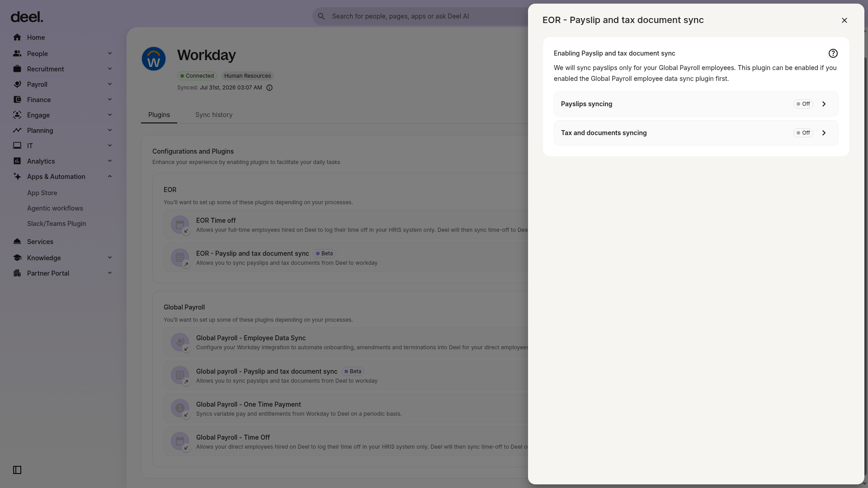Click the Apps & Automation sparkle icon
This screenshot has width=868, height=488.
17,177
